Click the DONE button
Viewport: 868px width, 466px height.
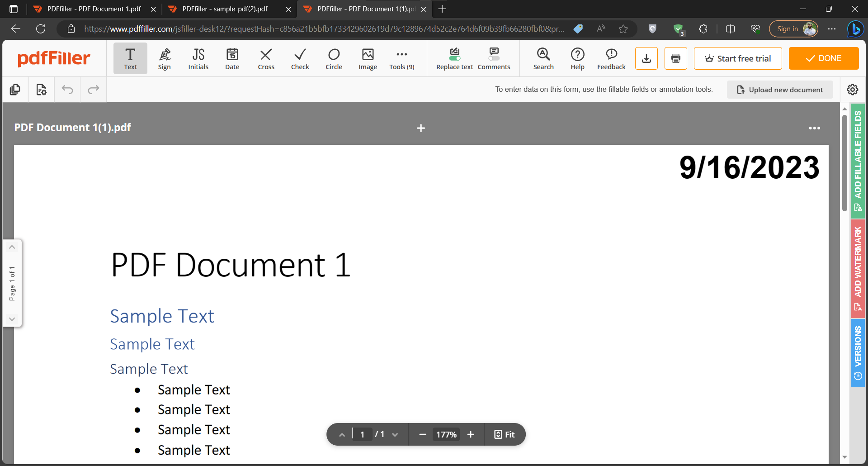click(x=824, y=58)
